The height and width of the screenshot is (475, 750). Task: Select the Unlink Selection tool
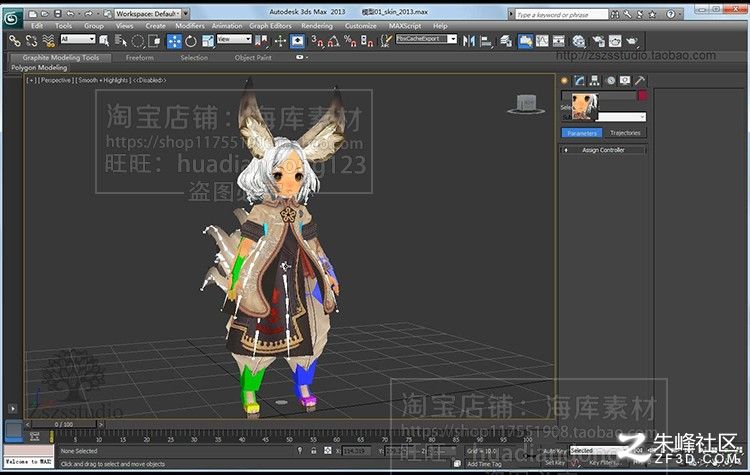click(x=32, y=41)
